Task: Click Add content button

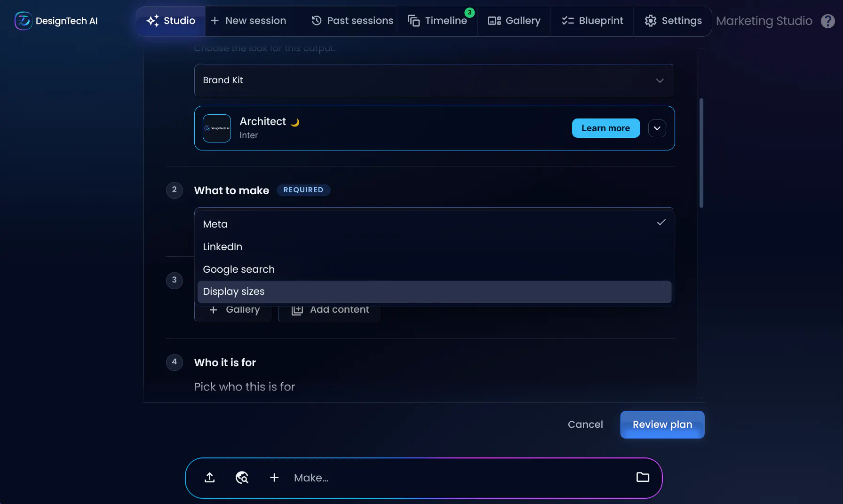Action: (330, 310)
